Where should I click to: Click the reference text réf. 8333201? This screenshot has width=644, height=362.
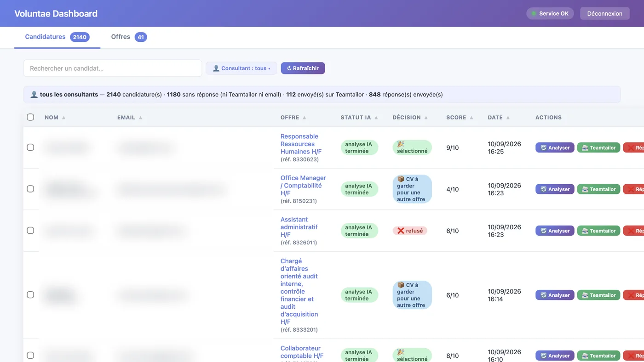299,329
